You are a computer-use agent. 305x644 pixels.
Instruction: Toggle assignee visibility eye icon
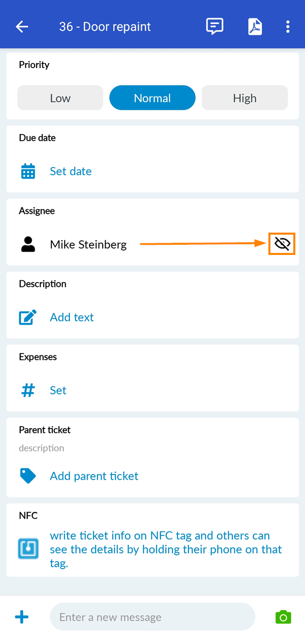click(282, 244)
